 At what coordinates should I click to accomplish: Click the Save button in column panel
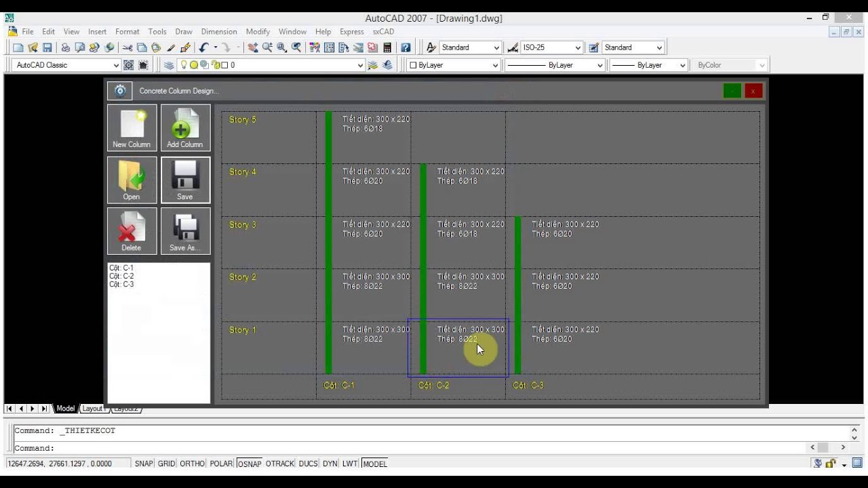(186, 180)
